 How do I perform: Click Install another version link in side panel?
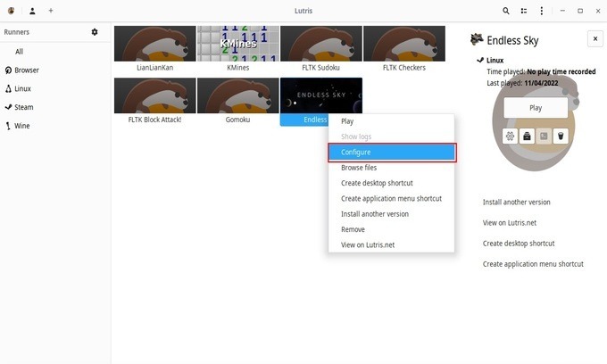click(x=517, y=202)
